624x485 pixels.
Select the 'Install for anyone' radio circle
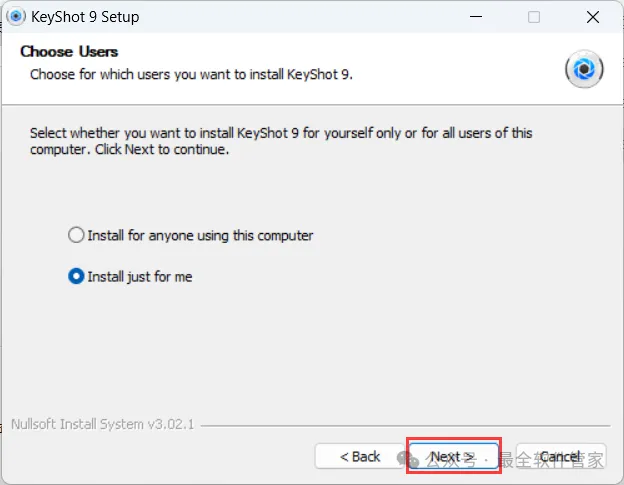point(76,235)
